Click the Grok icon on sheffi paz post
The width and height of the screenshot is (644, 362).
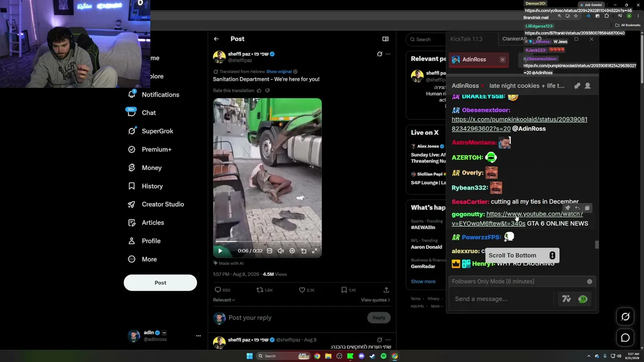point(380,54)
